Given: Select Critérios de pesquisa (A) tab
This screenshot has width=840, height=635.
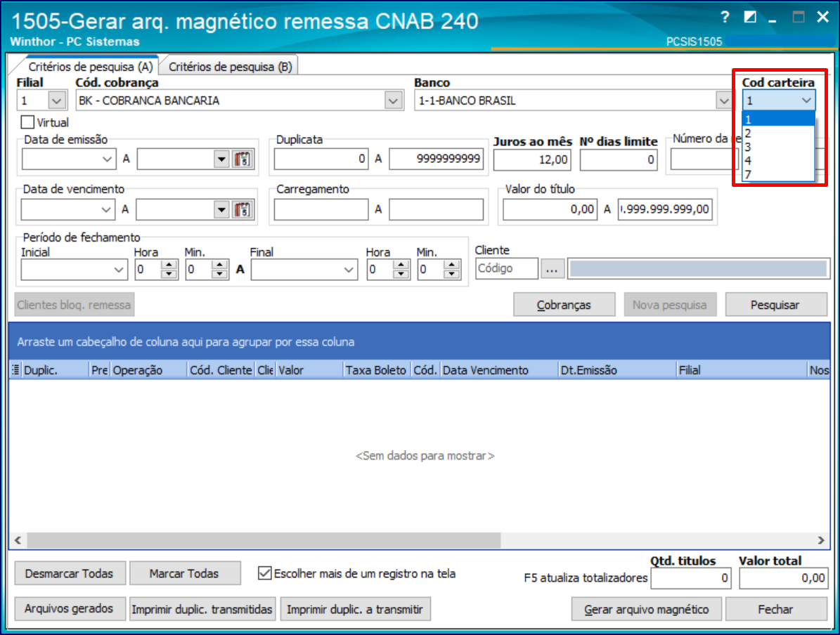Looking at the screenshot, I should 90,67.
